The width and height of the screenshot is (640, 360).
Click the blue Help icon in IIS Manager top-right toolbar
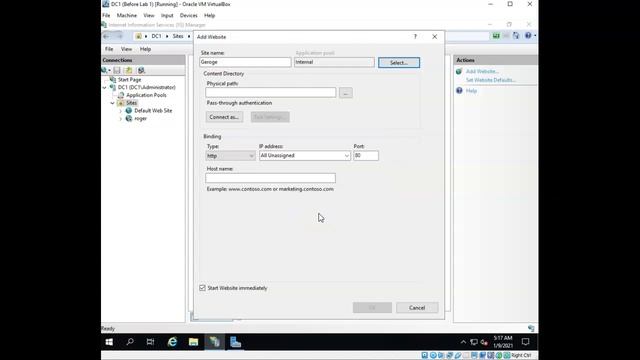click(x=528, y=36)
